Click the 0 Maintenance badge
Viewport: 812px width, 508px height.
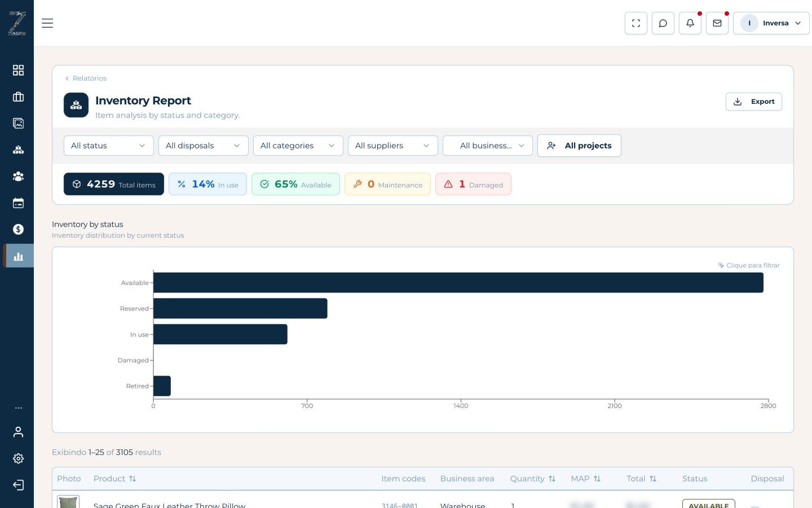(x=387, y=184)
